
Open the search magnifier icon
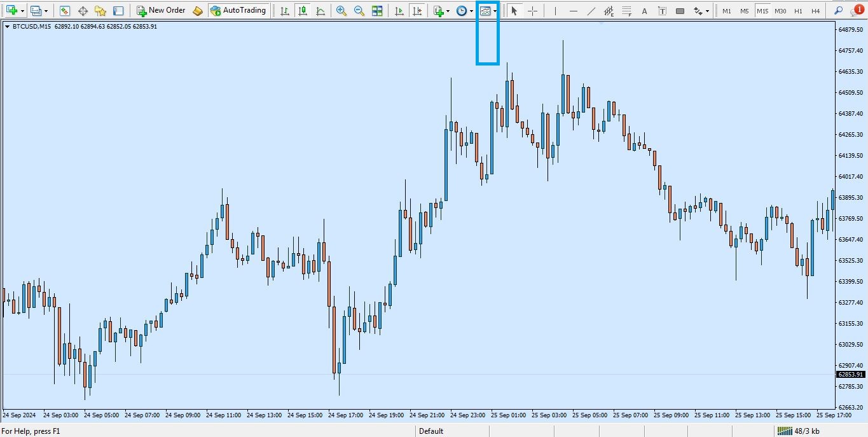[838, 11]
